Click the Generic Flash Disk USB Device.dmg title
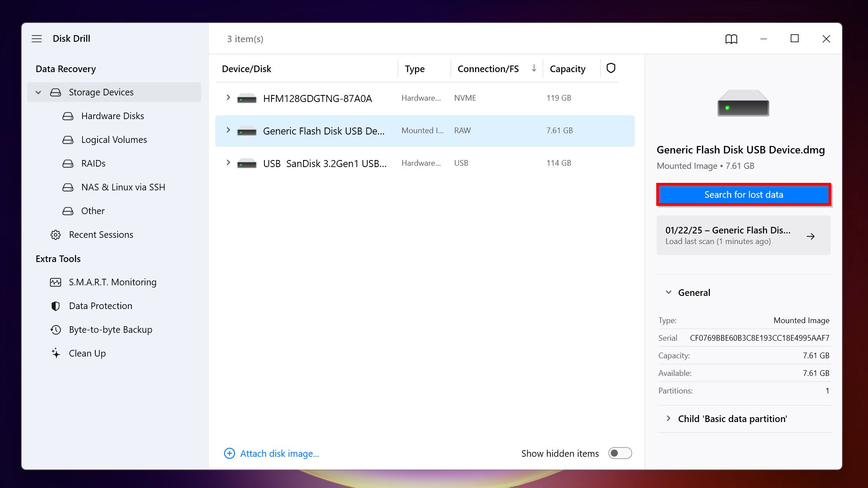 pos(741,149)
